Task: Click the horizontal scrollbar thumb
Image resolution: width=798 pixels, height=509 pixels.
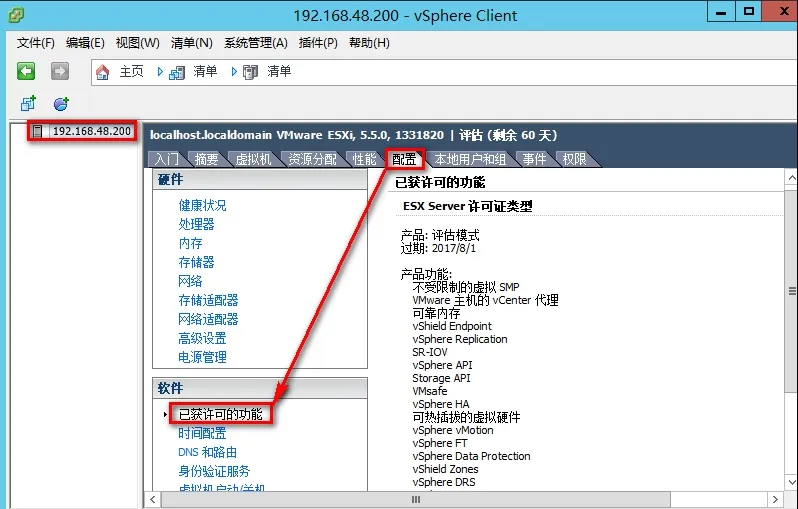Action: click(415, 499)
